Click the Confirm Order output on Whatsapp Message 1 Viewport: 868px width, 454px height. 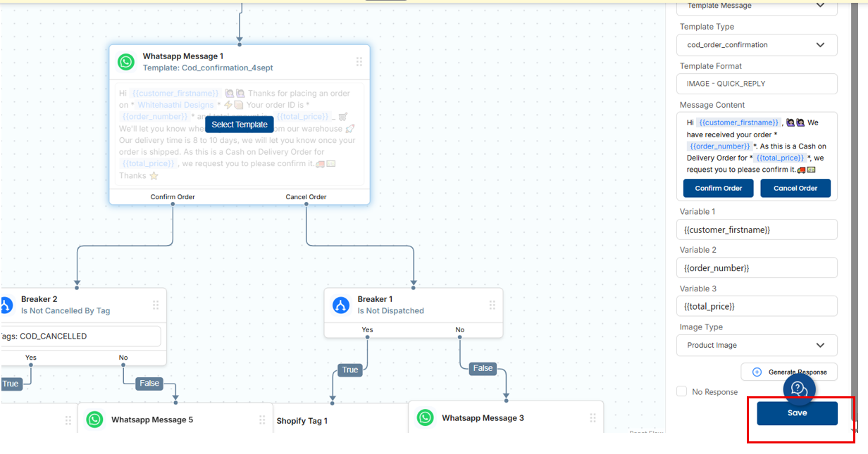pos(173,197)
